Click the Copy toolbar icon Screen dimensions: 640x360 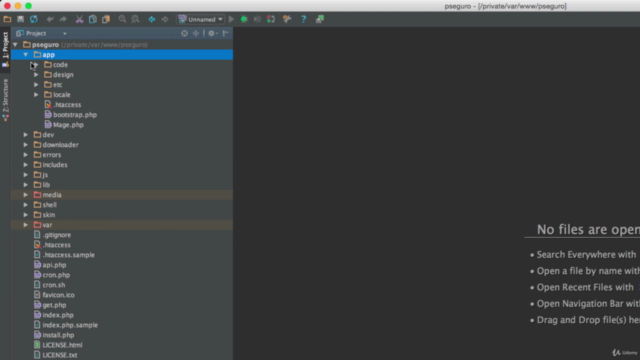(93, 19)
